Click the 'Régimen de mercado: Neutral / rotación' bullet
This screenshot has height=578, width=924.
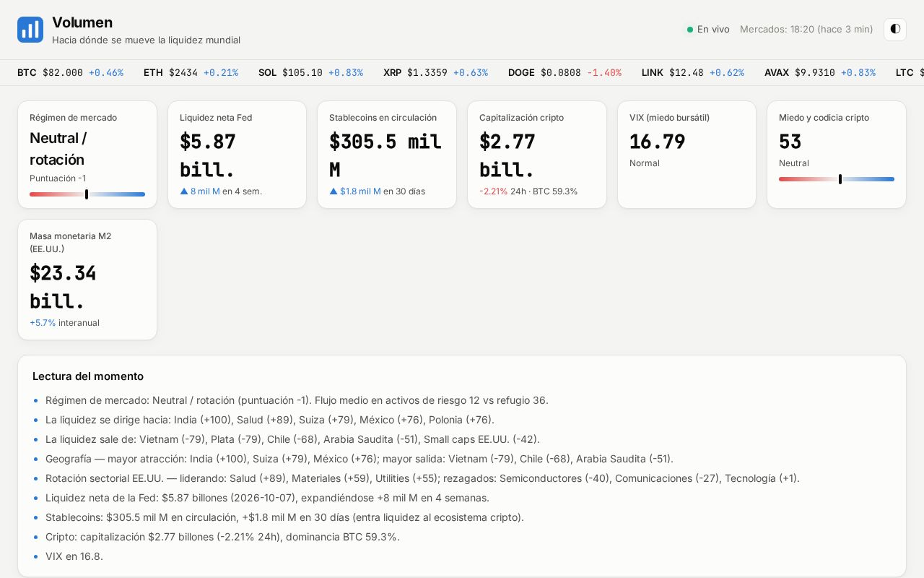tap(297, 400)
